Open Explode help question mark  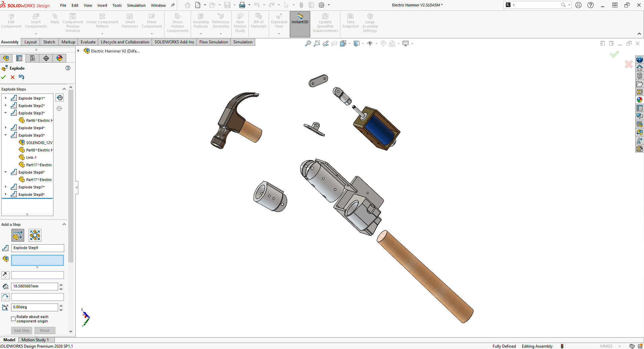click(x=68, y=68)
